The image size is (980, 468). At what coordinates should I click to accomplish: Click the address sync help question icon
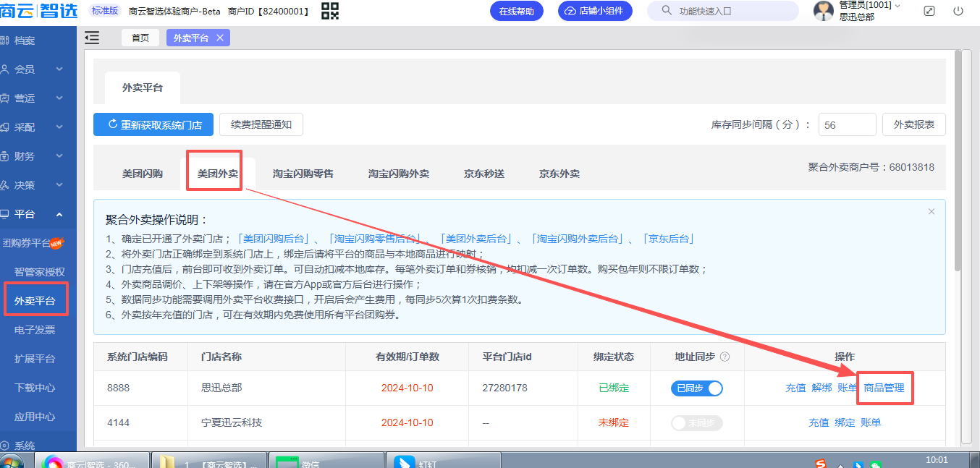pos(725,357)
